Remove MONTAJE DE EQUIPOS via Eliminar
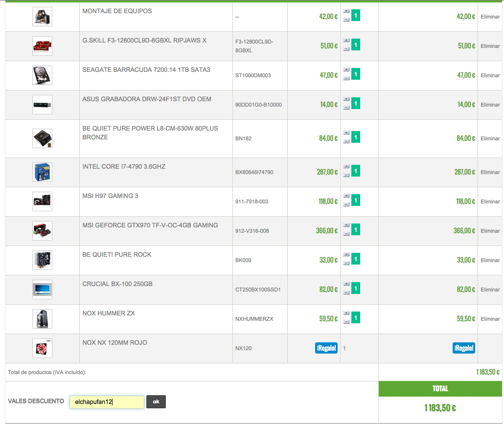This screenshot has width=504, height=424. click(490, 17)
